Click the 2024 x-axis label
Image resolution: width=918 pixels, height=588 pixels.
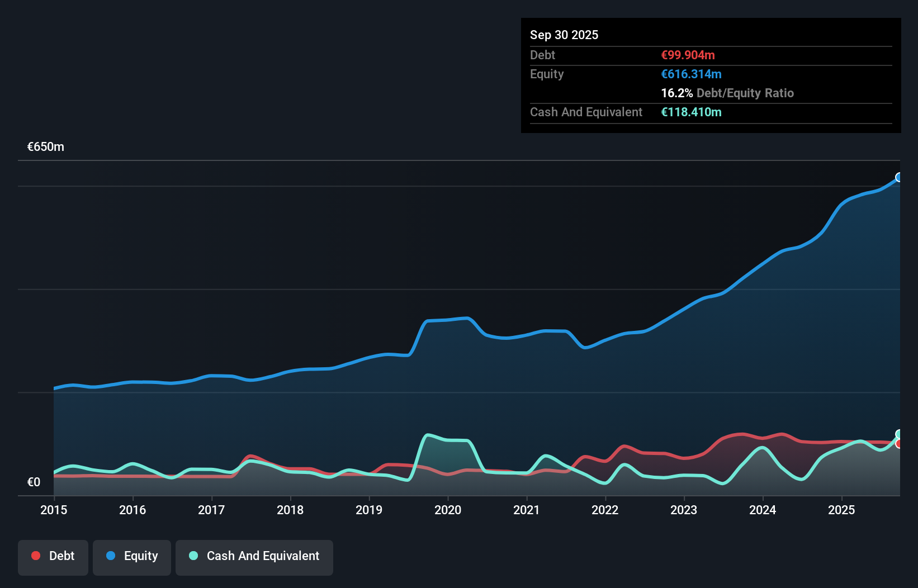[x=763, y=510]
